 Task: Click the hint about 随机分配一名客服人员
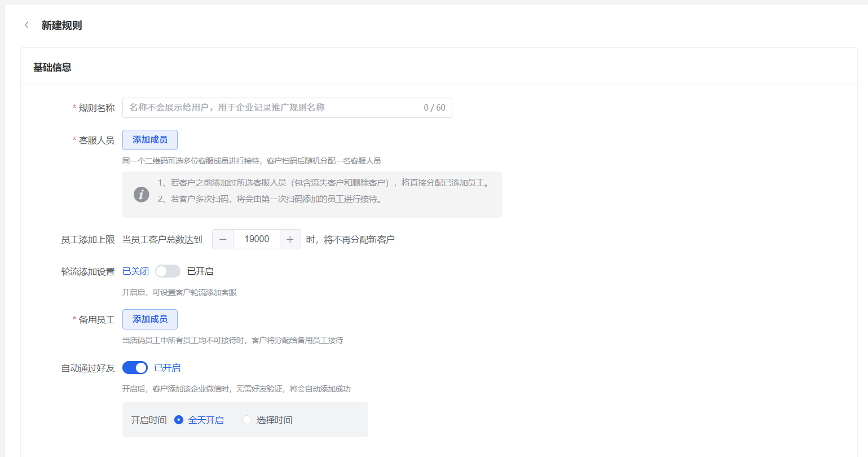click(252, 161)
